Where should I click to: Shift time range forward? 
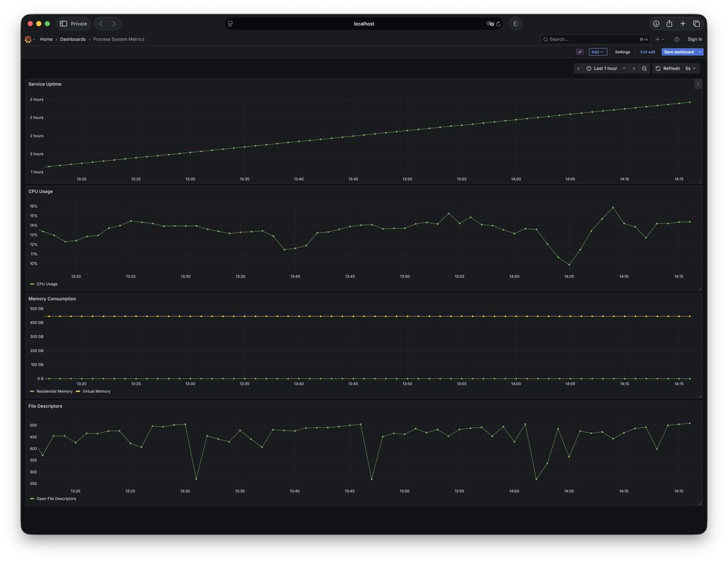634,69
